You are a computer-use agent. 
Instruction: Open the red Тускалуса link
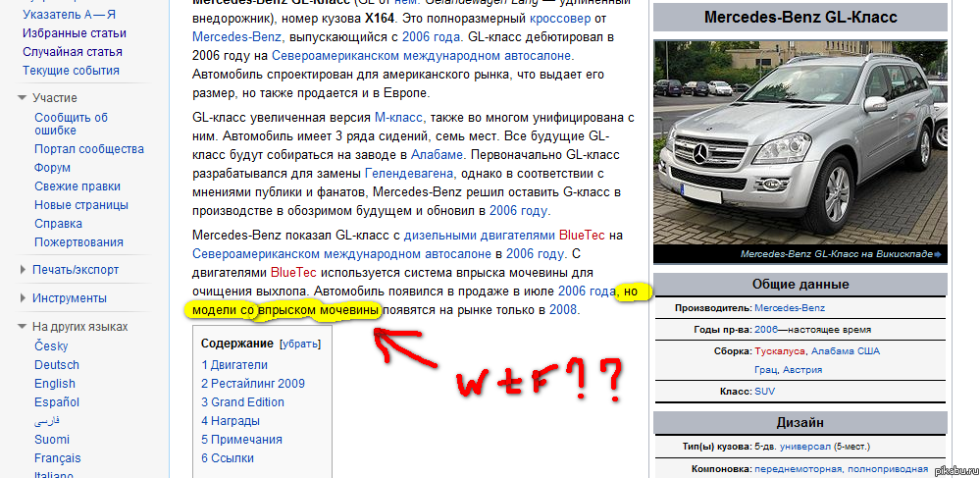point(780,351)
